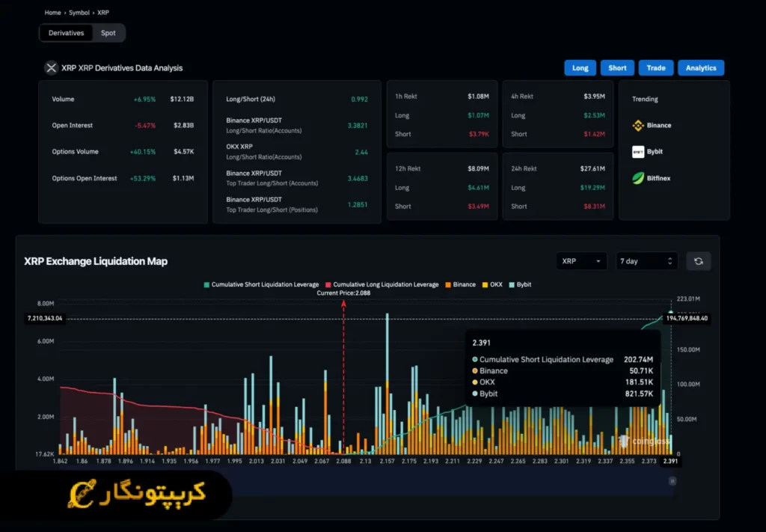Toggle the Bybit series in chart legend

520,285
